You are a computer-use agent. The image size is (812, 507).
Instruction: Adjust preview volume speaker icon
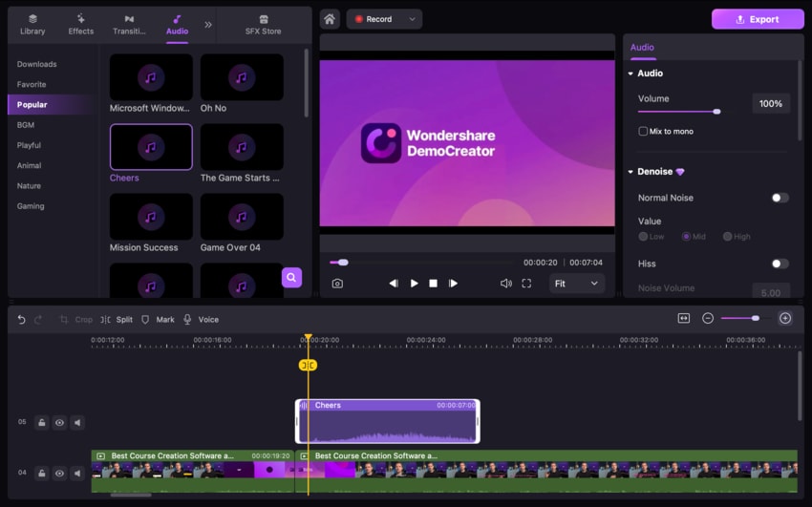pos(506,284)
